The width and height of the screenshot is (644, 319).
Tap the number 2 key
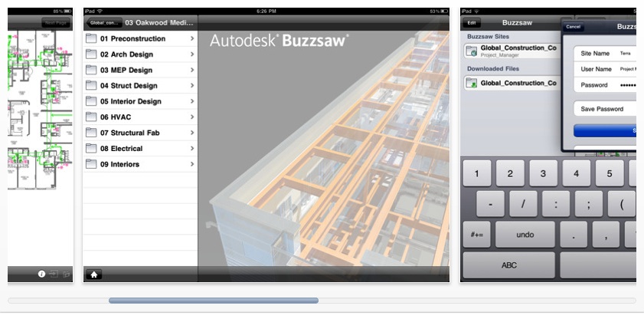510,173
